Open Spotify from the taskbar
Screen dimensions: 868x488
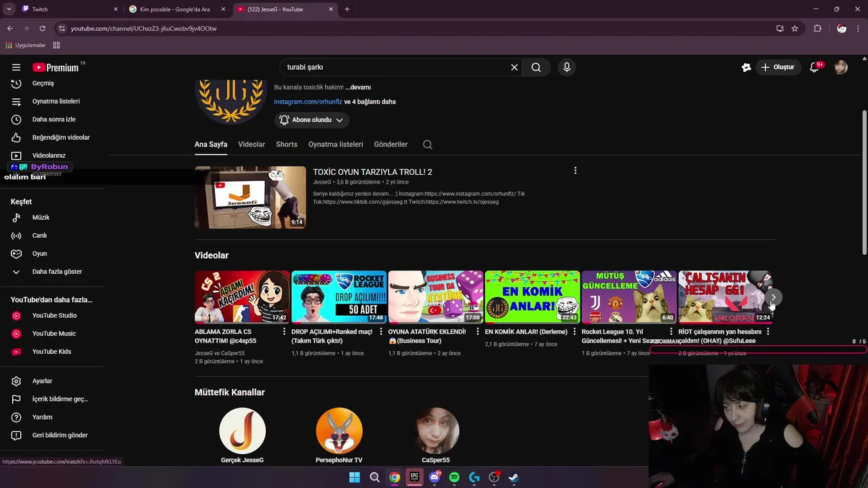click(x=454, y=477)
